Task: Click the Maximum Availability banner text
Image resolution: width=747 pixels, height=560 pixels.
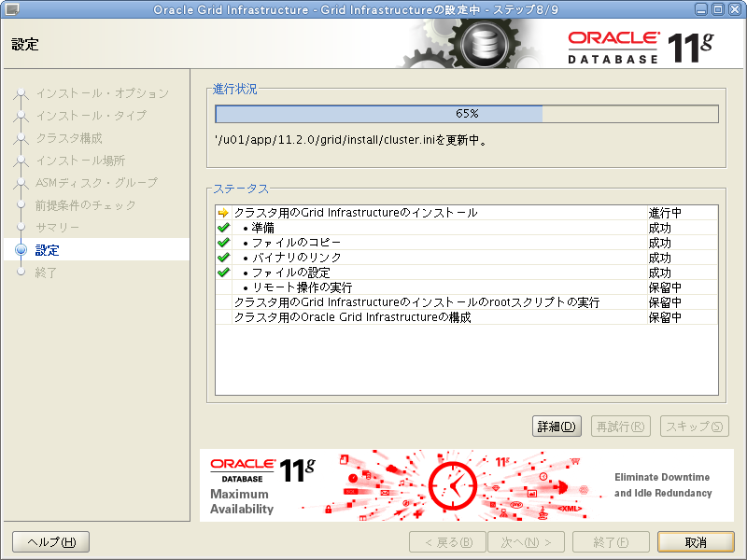Action: pyautogui.click(x=242, y=501)
